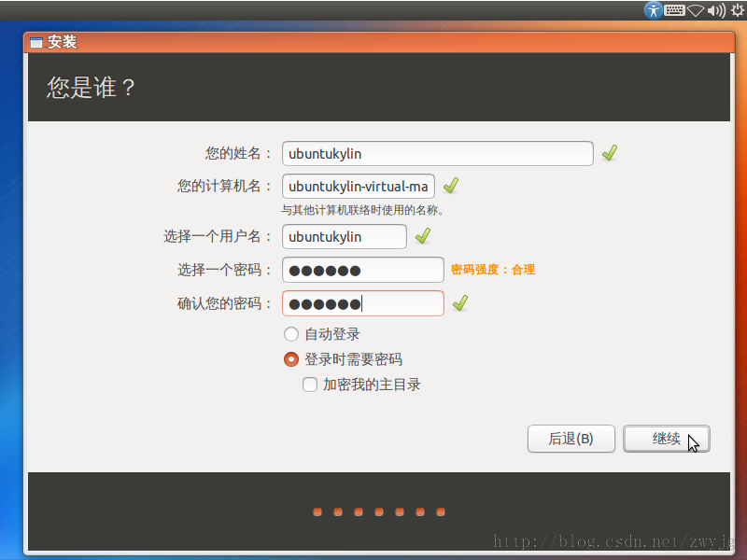Focus the 您的计算机名 input field
This screenshot has width=747, height=560.
coord(359,186)
